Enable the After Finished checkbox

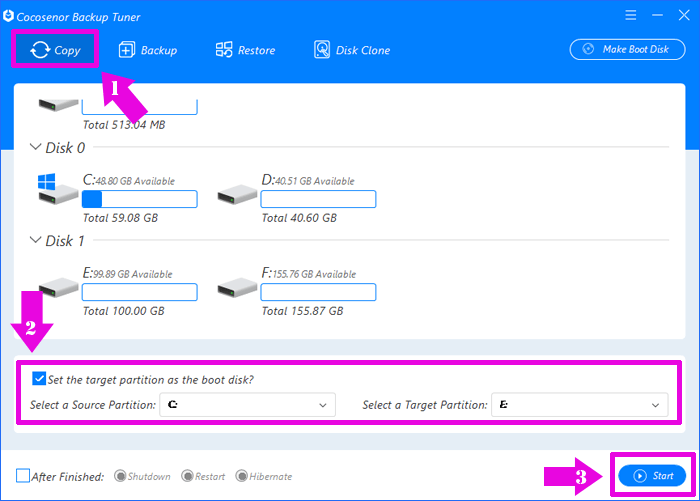click(23, 476)
